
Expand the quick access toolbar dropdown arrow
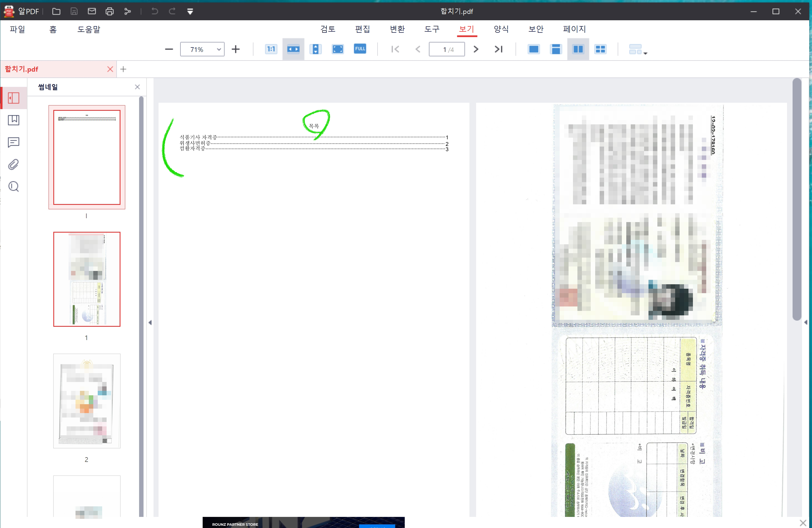point(190,12)
